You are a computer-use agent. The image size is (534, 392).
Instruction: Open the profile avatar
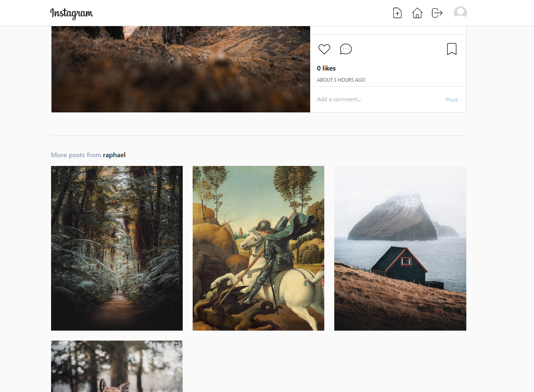pyautogui.click(x=461, y=12)
